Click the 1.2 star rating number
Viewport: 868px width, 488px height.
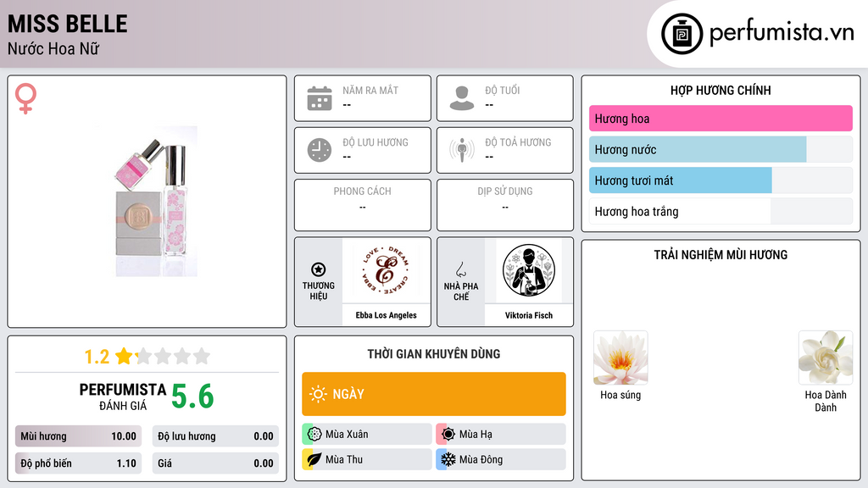click(97, 357)
